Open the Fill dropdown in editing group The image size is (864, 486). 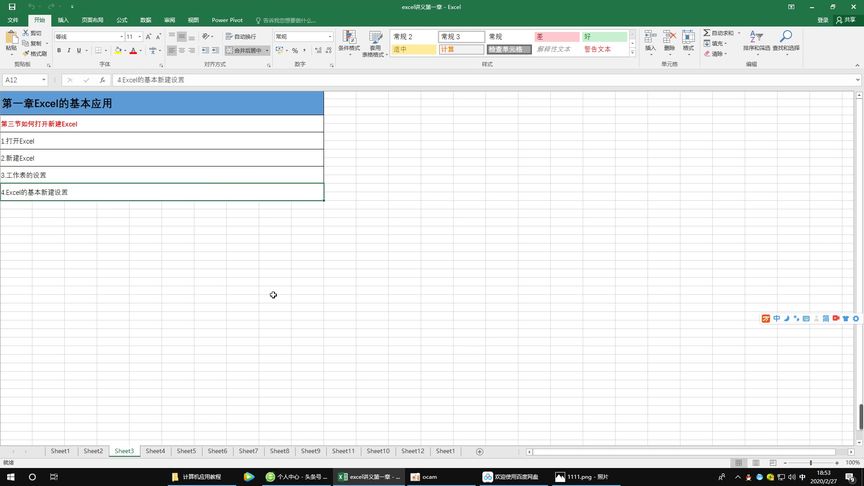pos(715,44)
